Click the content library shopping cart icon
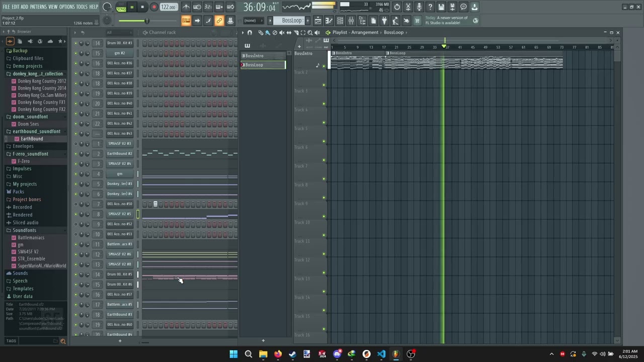Viewport: 644px width, 362px height. 417,21
